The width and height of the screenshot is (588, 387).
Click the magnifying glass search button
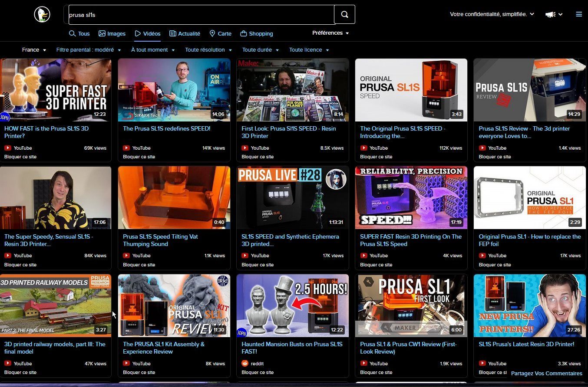(x=344, y=14)
